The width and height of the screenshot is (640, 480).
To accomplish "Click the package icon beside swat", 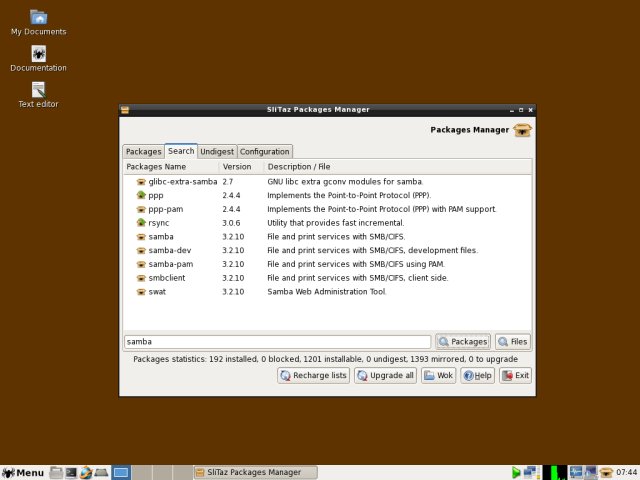I will [x=141, y=292].
